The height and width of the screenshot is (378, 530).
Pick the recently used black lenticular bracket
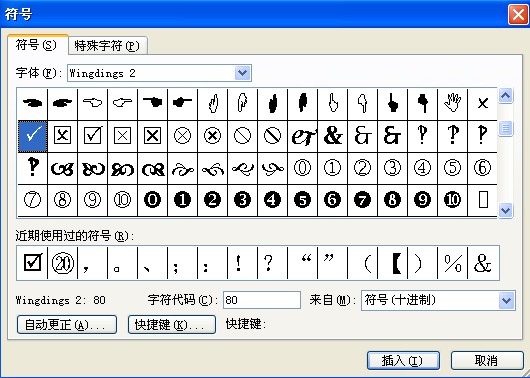(x=392, y=263)
